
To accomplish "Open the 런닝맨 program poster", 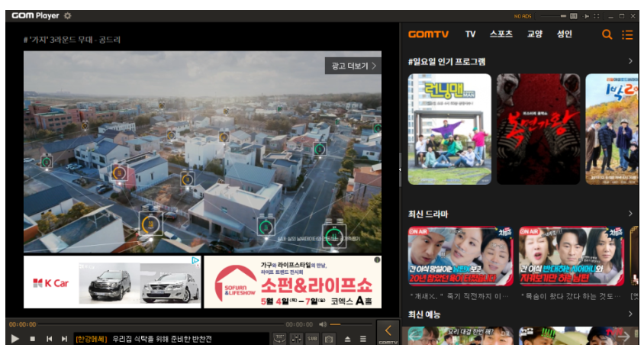I will (449, 129).
